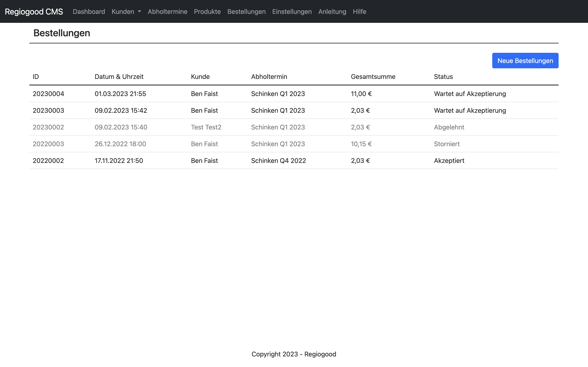Select order ID 20230003

tap(48, 111)
